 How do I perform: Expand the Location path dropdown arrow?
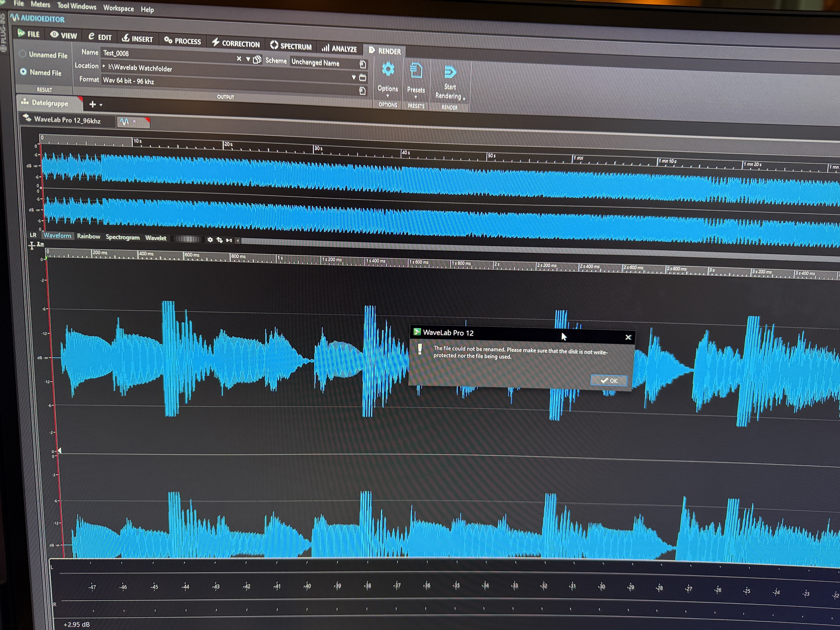(353, 77)
